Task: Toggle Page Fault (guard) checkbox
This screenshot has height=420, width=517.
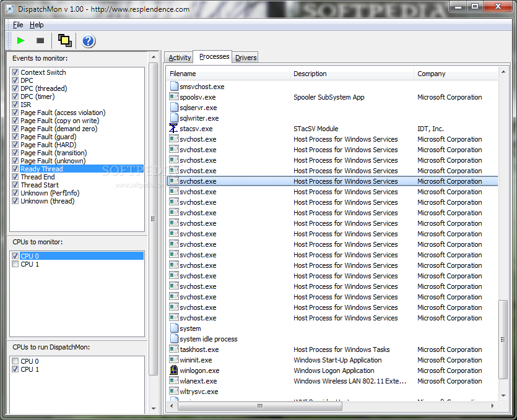Action: click(15, 137)
